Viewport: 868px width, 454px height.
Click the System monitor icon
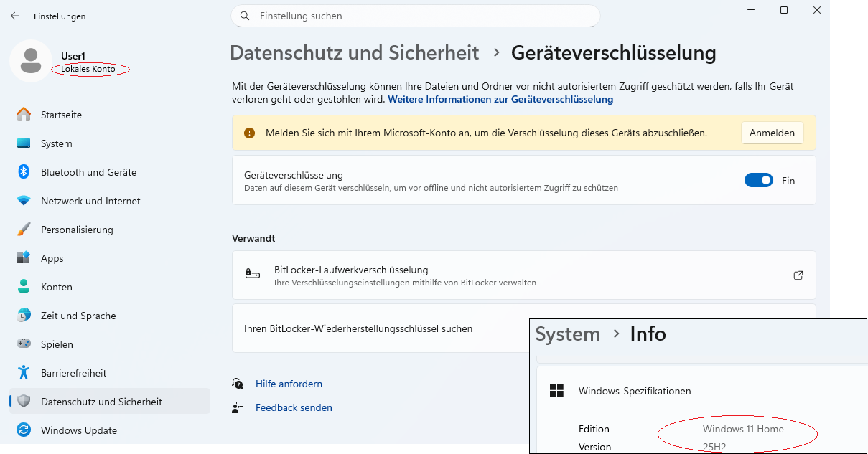point(24,143)
